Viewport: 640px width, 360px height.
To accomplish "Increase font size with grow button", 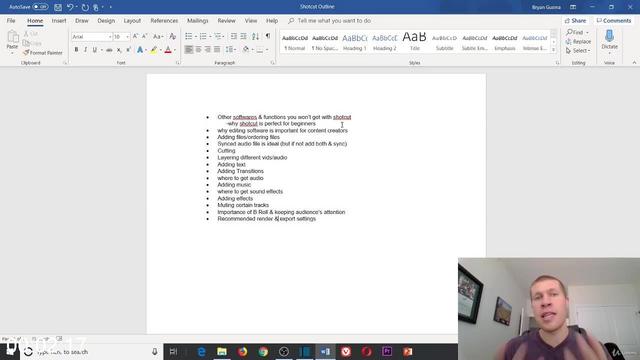I will click(x=136, y=37).
